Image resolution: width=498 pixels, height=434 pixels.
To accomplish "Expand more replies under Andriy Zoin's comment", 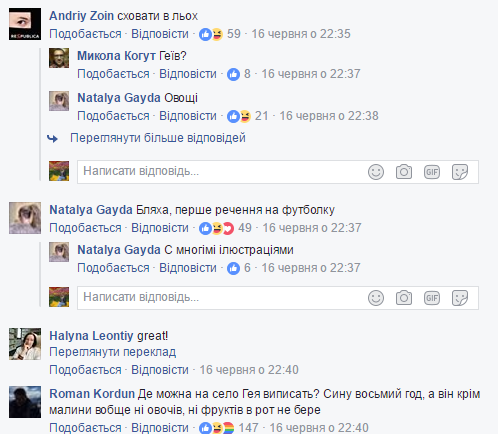I will tap(158, 138).
